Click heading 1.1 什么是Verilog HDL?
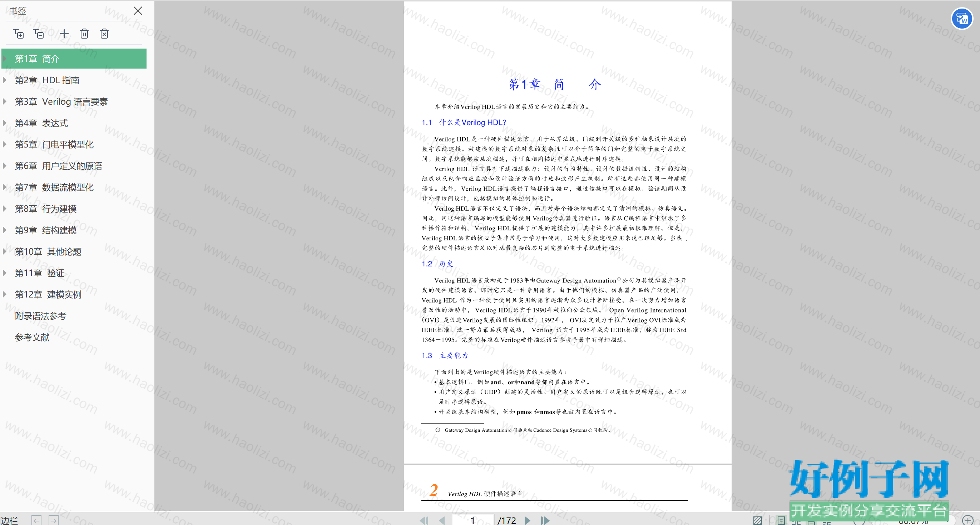 coord(464,122)
